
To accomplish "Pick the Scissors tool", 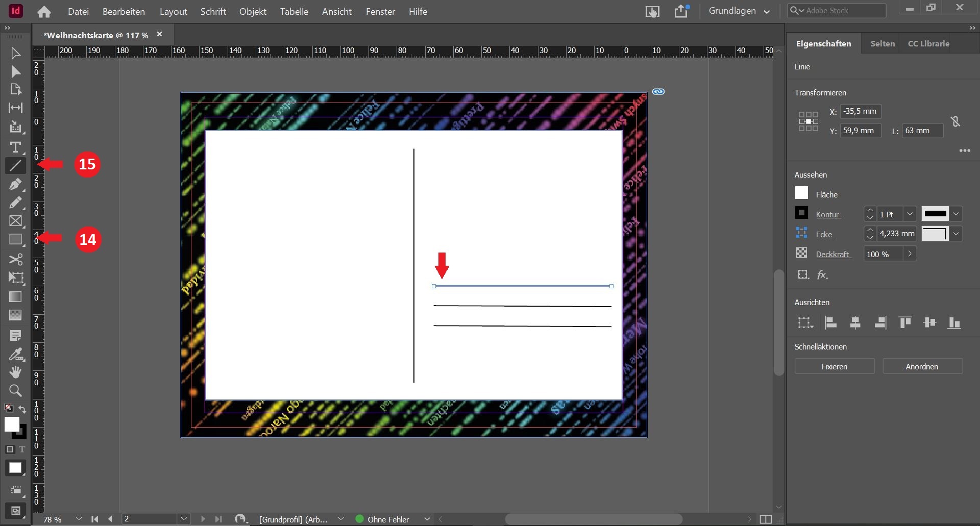I will point(15,259).
